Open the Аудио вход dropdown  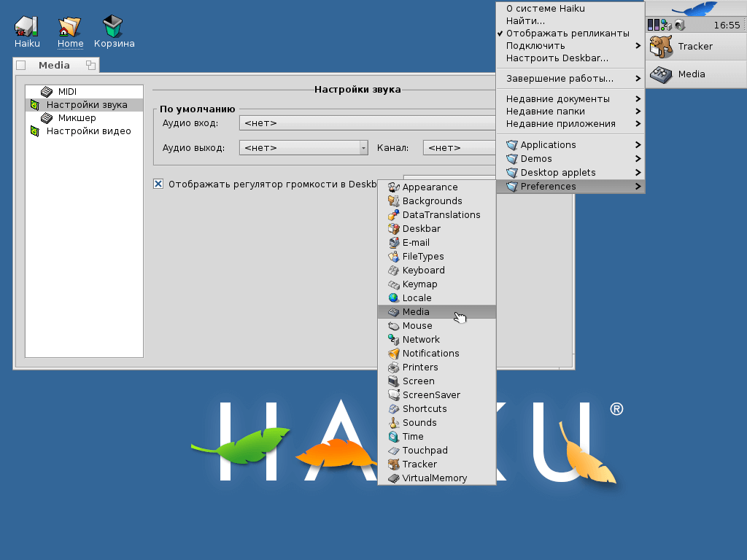368,123
